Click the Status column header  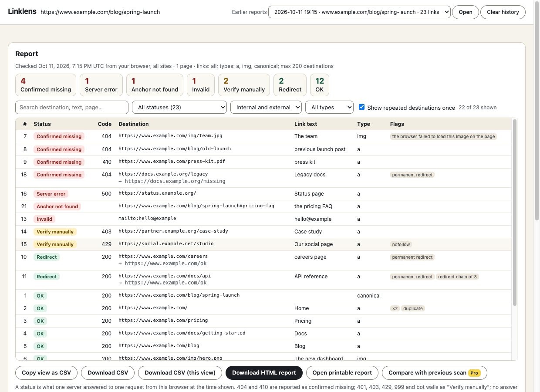[42, 124]
